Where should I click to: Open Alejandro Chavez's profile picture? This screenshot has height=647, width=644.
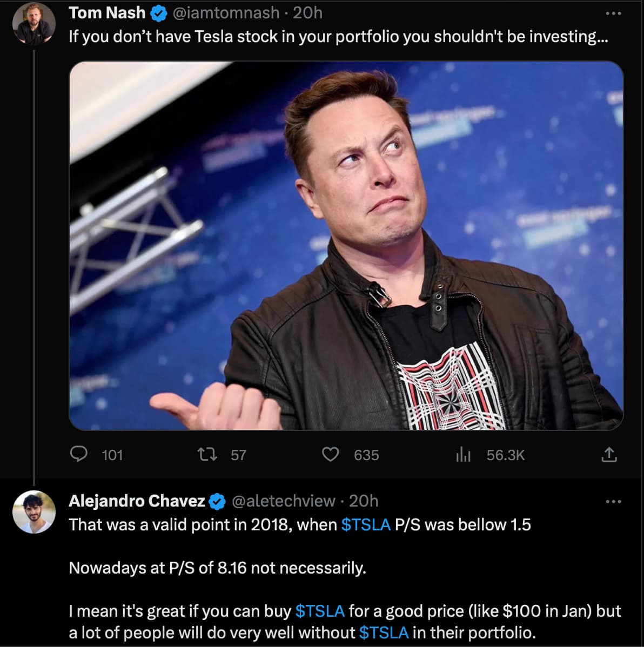coord(33,511)
